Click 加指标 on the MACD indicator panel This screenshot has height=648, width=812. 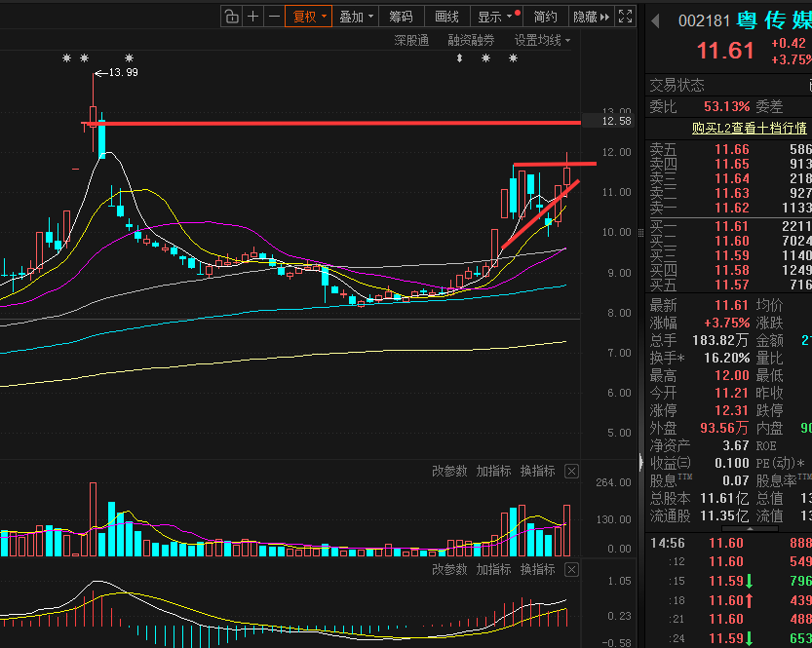[493, 569]
